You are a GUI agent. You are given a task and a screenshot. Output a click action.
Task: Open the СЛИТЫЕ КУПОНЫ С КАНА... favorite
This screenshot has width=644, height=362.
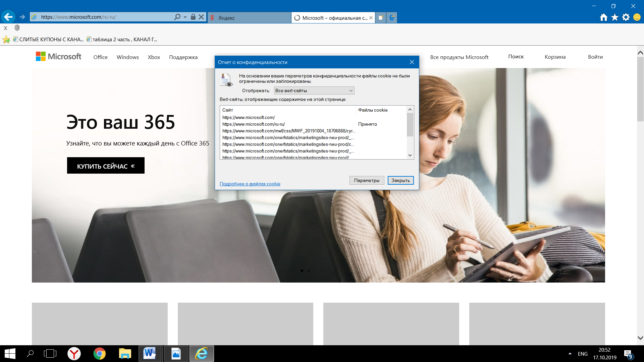point(48,40)
